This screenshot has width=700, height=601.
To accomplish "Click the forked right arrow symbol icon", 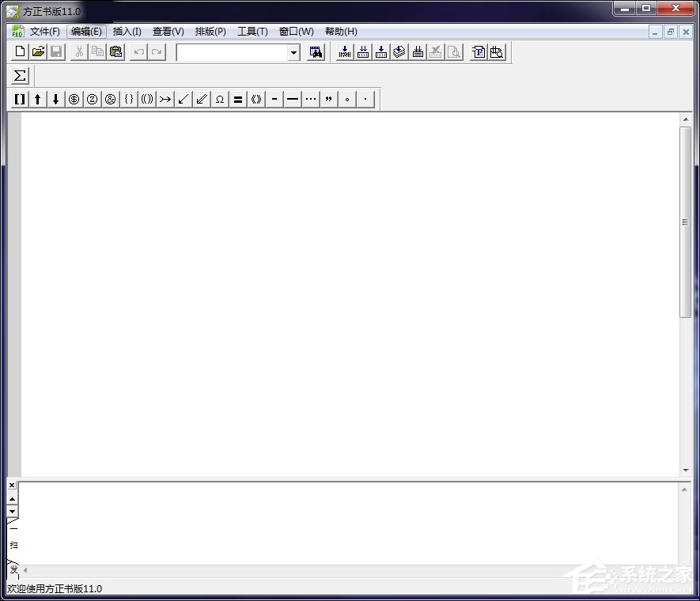I will [165, 99].
